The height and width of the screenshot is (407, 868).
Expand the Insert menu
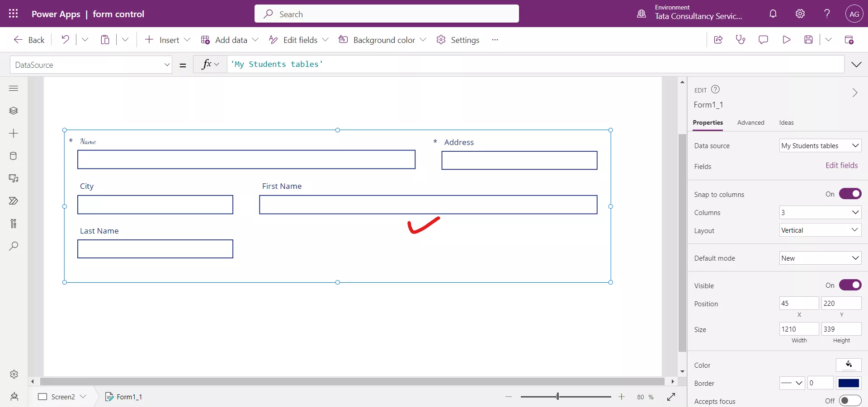[188, 40]
